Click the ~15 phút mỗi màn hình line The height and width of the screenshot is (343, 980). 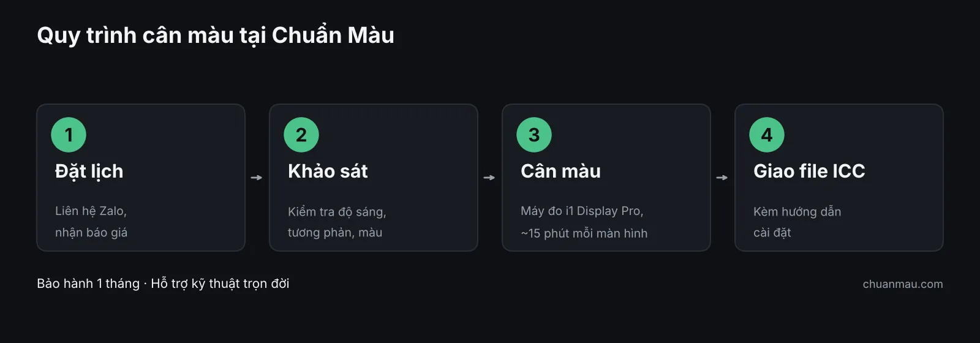pyautogui.click(x=584, y=233)
